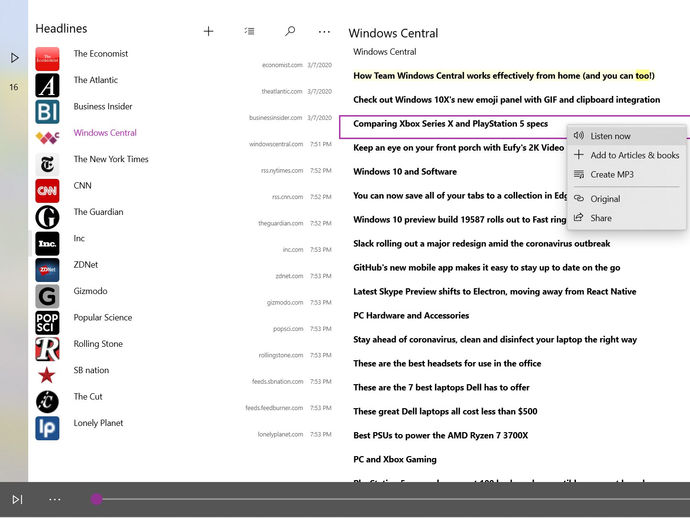690x518 pixels.
Task: Click The Atlantic 'A' logo icon
Action: pyautogui.click(x=47, y=85)
